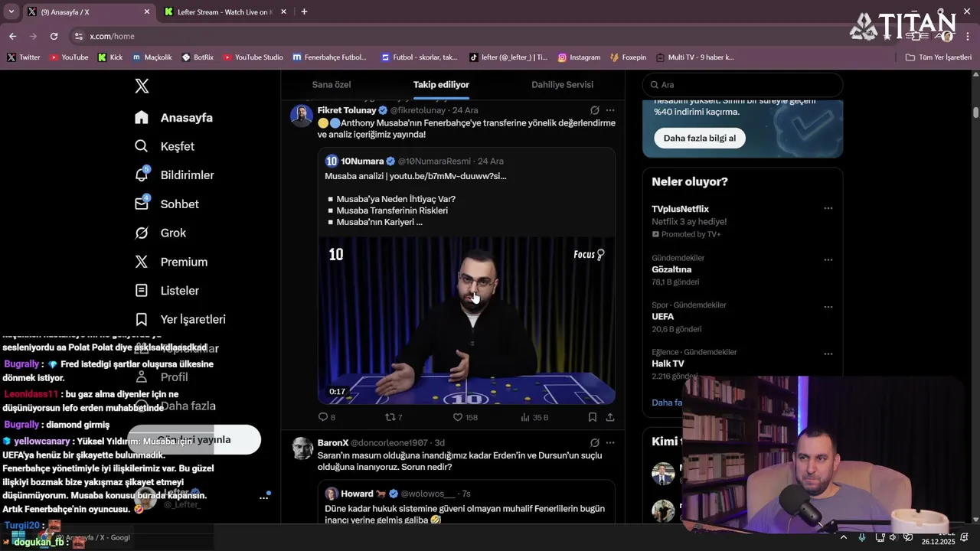Open Anasayfa home in sidebar
980x551 pixels.
pyautogui.click(x=174, y=118)
